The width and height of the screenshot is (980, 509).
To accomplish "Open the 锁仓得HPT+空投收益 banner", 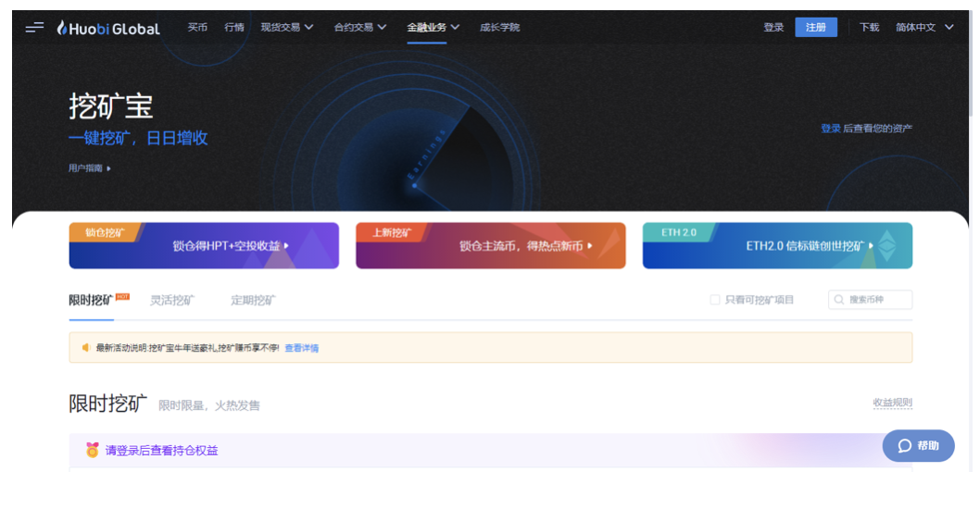I will (204, 245).
